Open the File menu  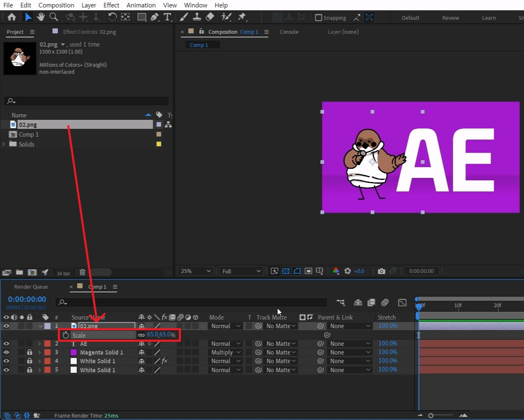point(8,5)
